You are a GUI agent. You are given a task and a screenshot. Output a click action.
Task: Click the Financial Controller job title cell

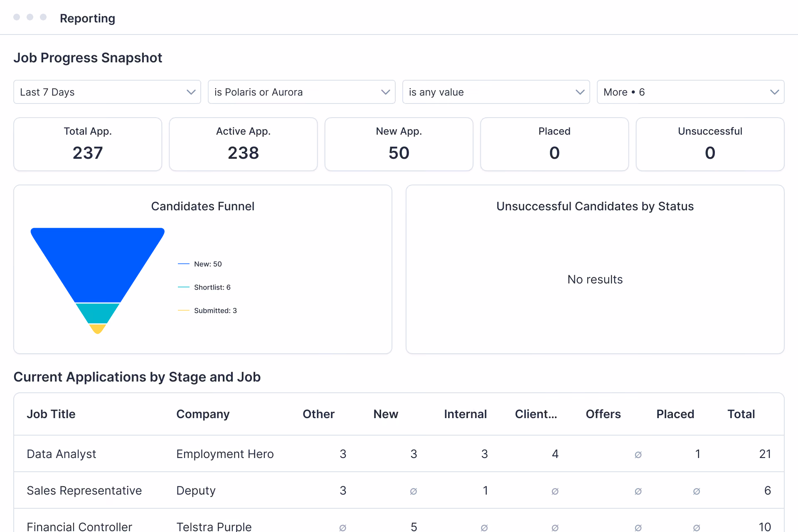(x=79, y=527)
